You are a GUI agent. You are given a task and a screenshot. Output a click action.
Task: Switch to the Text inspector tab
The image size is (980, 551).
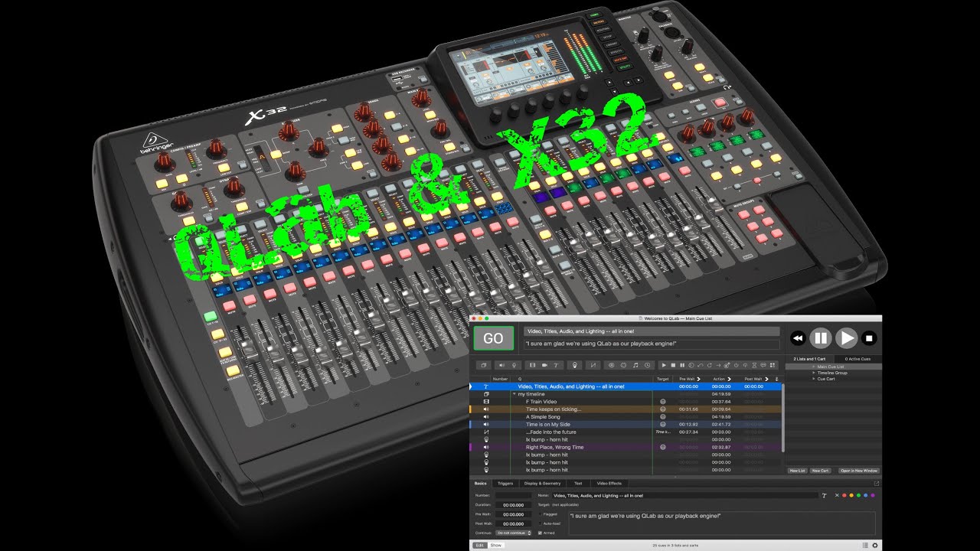(578, 484)
